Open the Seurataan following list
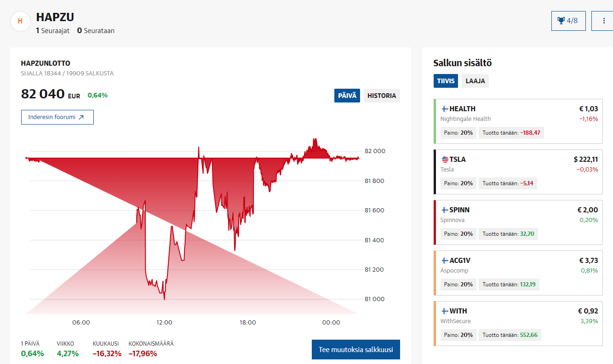 pos(96,31)
